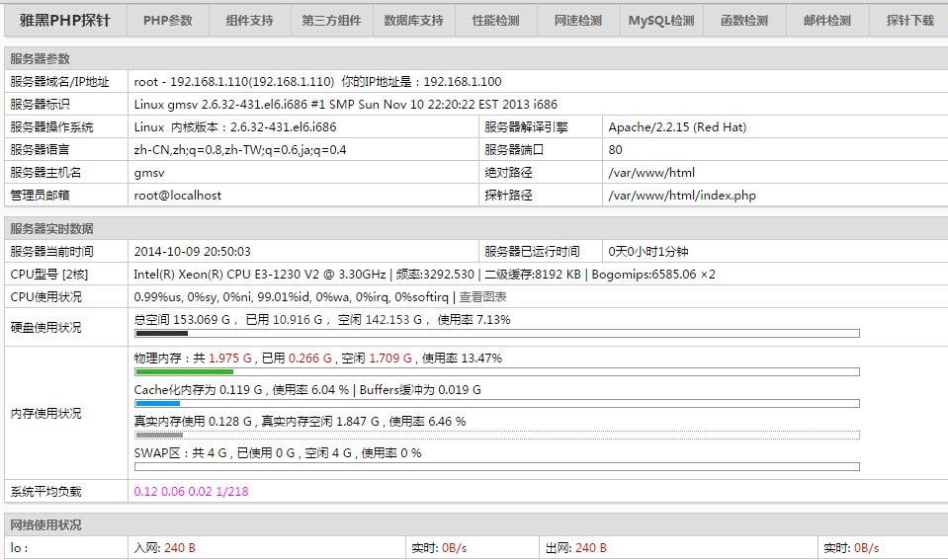This screenshot has width=948, height=560.
Task: Click the 雅黑PHP探针 title link
Action: tap(65, 20)
